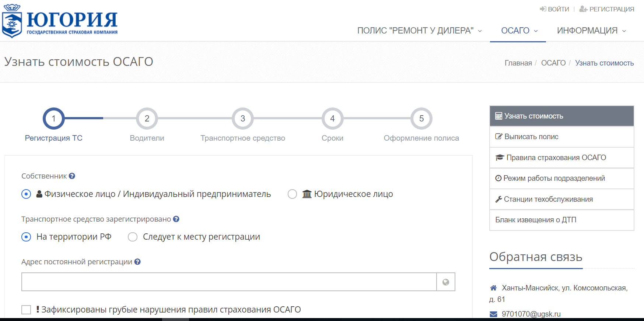
Task: Click graduation cap icon beside Правила страхования
Action: 500,158
